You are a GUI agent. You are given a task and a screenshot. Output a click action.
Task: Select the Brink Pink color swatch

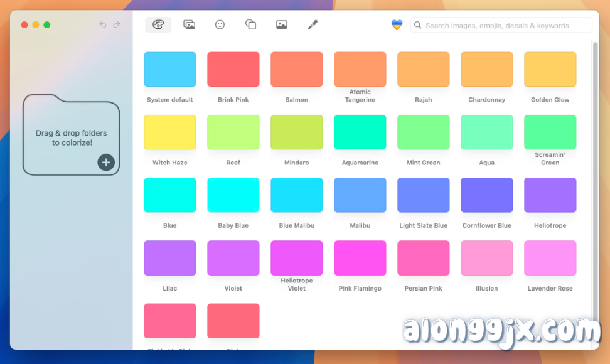233,68
